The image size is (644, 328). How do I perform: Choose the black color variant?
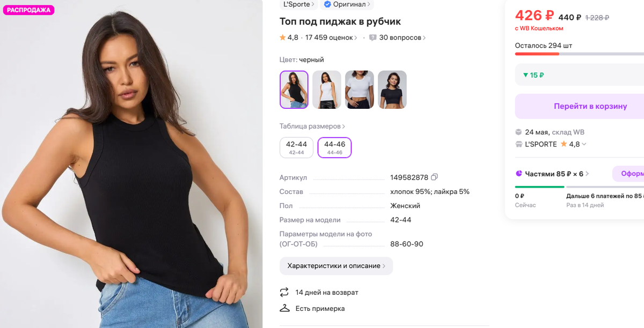pyautogui.click(x=294, y=90)
